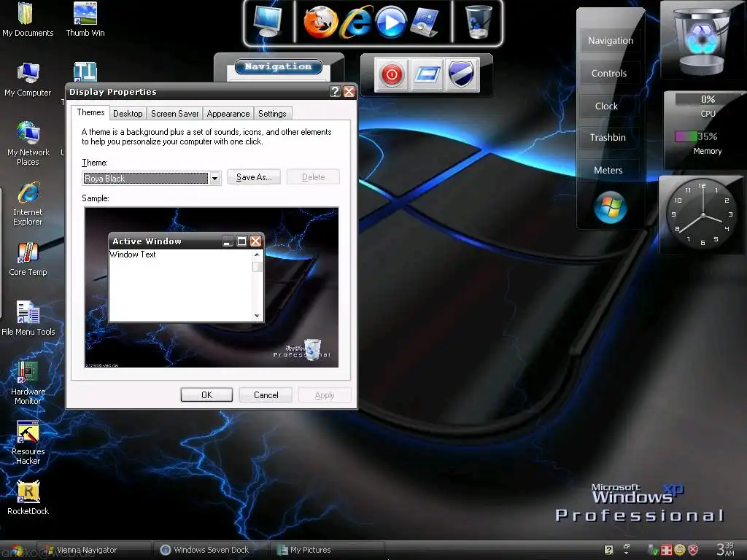Image resolution: width=747 pixels, height=560 pixels.
Task: Click the analog clock gadget
Action: [x=701, y=215]
